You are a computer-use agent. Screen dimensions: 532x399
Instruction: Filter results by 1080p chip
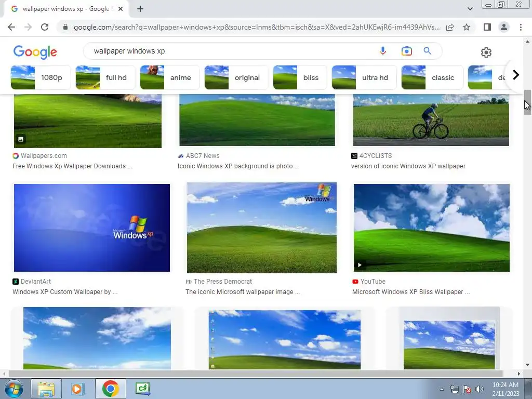[41, 77]
